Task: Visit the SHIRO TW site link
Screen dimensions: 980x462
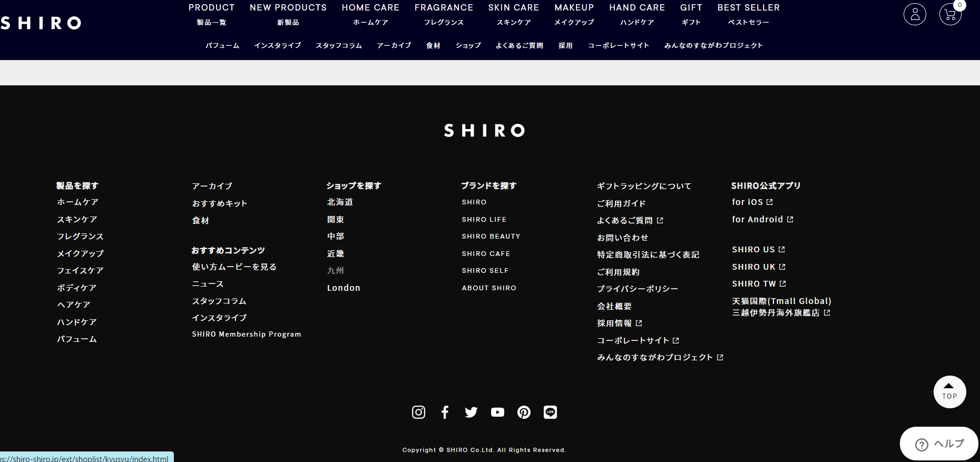Action: coord(759,283)
